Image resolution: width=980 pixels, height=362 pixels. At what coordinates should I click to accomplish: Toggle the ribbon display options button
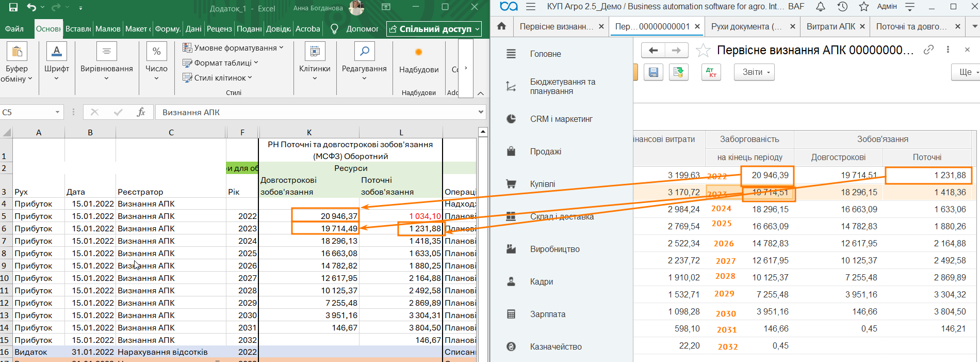pos(386,7)
